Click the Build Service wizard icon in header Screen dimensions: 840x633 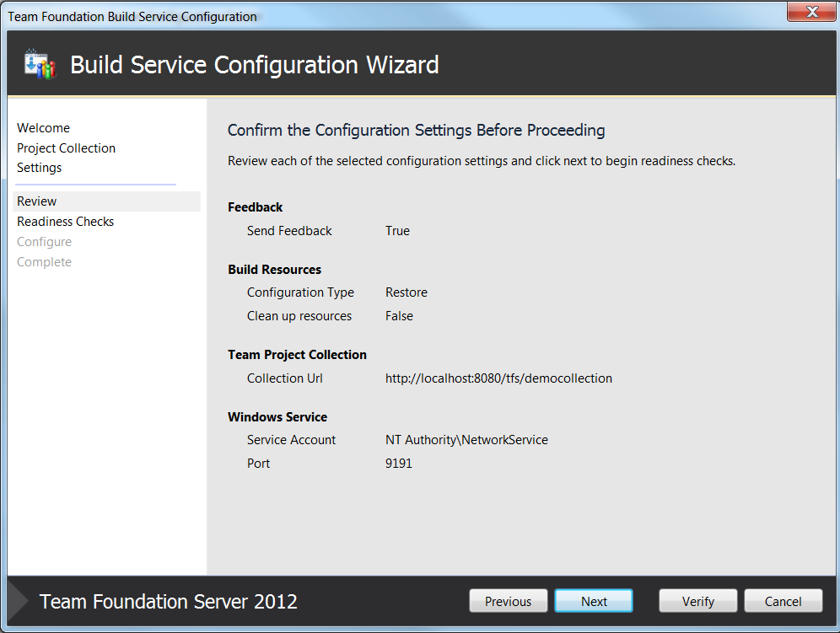tap(40, 64)
